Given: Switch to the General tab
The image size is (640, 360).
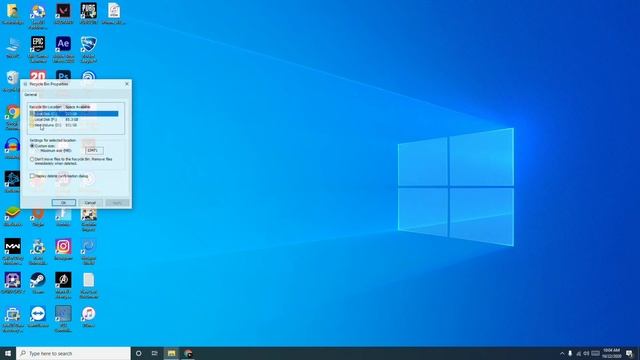Looking at the screenshot, I should 31,95.
